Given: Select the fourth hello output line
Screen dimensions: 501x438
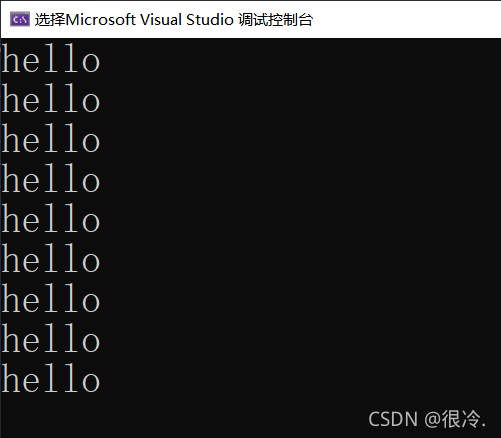Looking at the screenshot, I should 51,178.
